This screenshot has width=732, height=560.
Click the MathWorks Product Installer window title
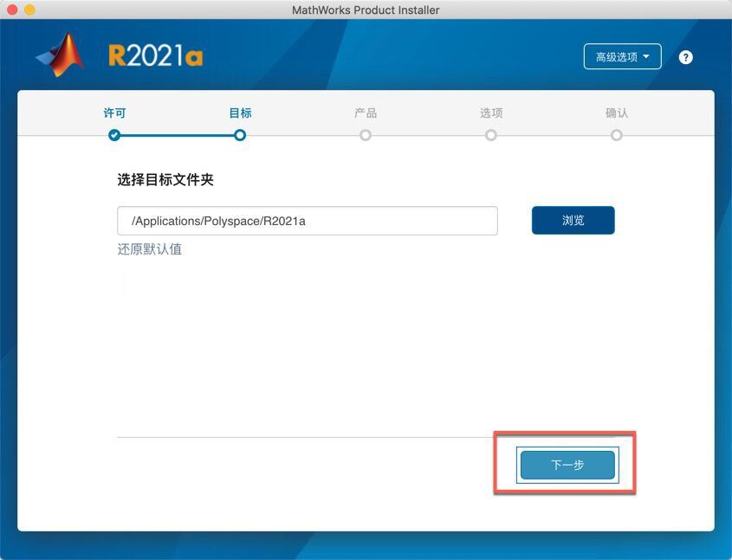(x=366, y=10)
